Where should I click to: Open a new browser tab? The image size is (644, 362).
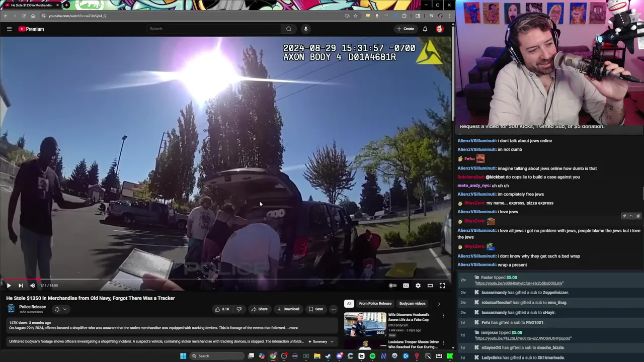(x=66, y=5)
